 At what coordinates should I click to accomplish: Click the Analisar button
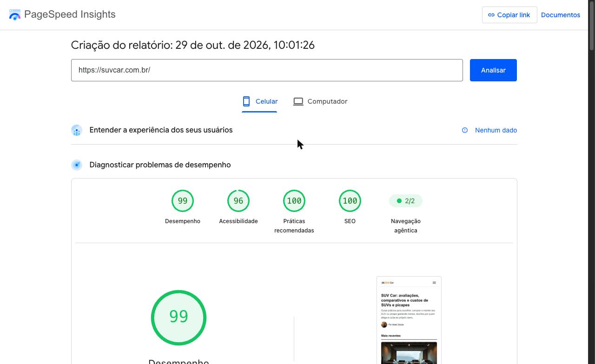click(x=493, y=70)
